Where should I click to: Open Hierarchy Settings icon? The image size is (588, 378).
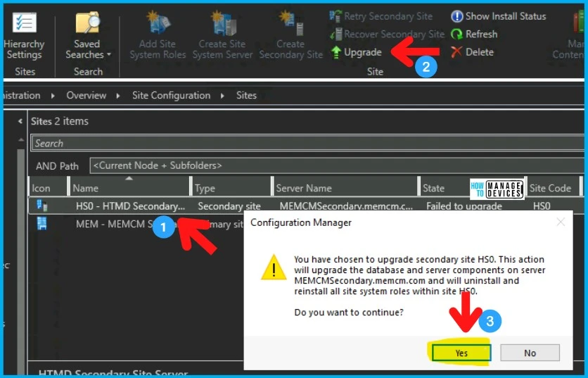(25, 23)
